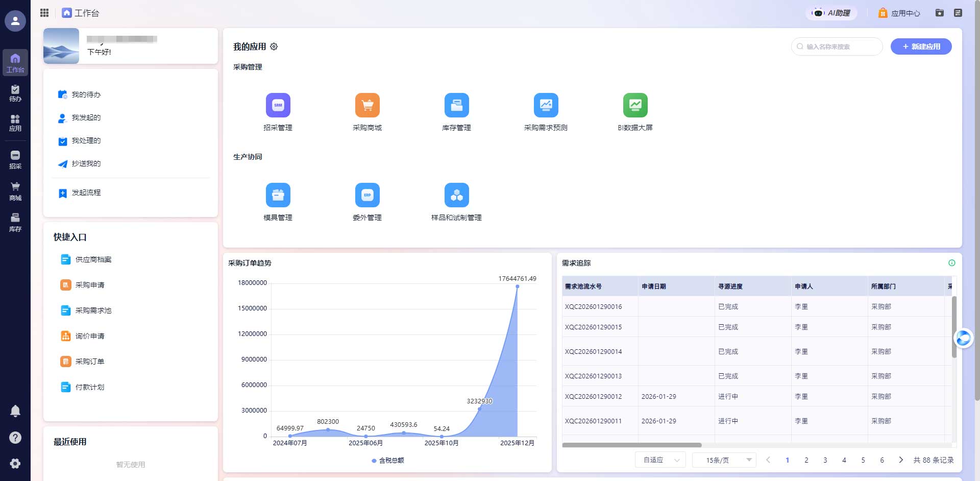This screenshot has width=980, height=481.
Task: Open the app grid launcher icon
Action: point(44,13)
